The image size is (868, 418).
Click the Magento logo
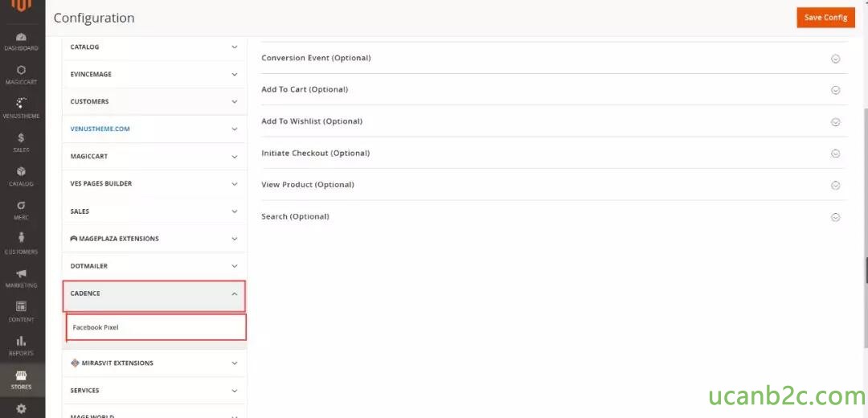[x=23, y=6]
